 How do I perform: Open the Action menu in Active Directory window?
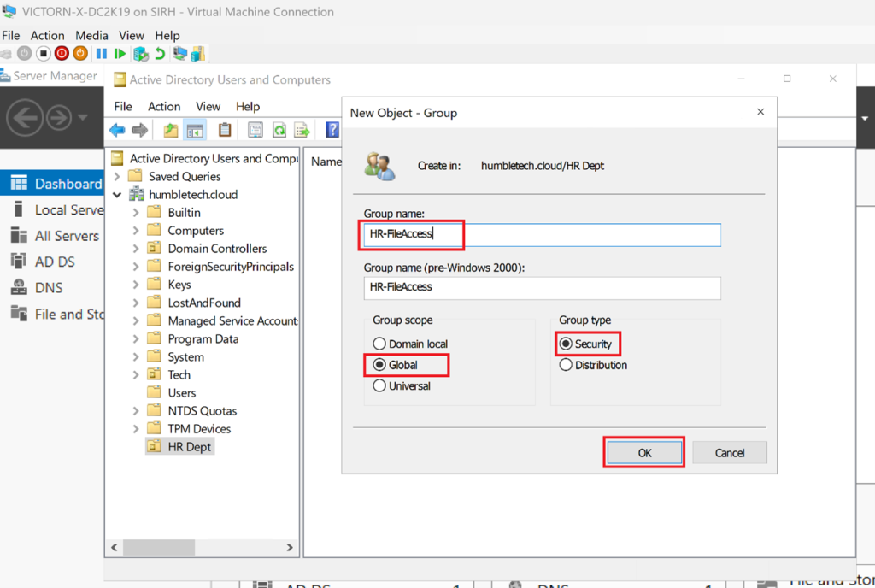tap(164, 107)
